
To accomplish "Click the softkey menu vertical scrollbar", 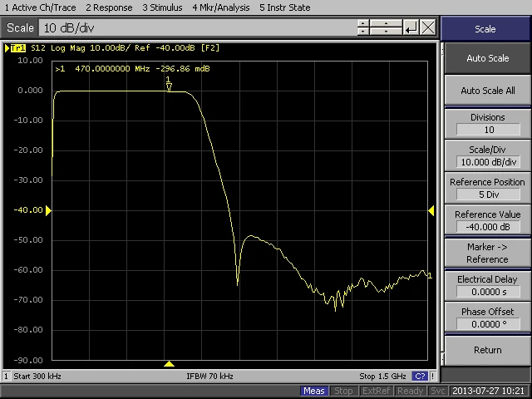I will (x=442, y=202).
